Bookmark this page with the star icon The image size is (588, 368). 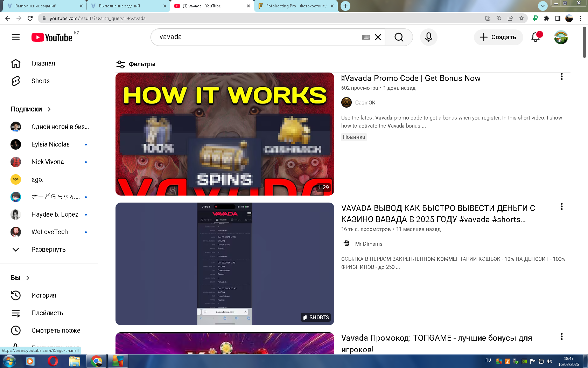click(521, 18)
